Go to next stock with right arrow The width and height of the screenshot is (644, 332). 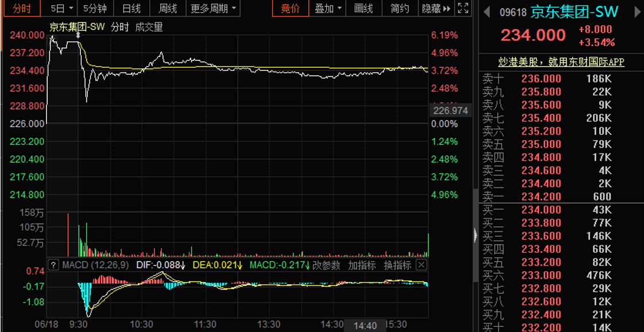pyautogui.click(x=635, y=12)
